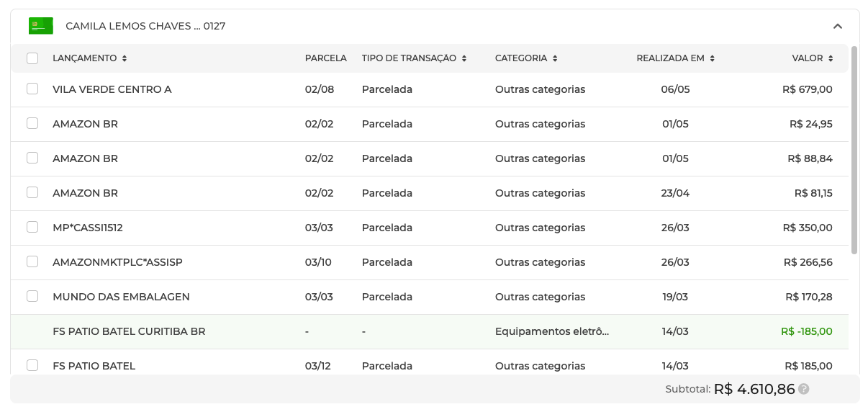Select the FS Patio Batel 03/12 checkbox
This screenshot has width=868, height=412.
[x=32, y=365]
